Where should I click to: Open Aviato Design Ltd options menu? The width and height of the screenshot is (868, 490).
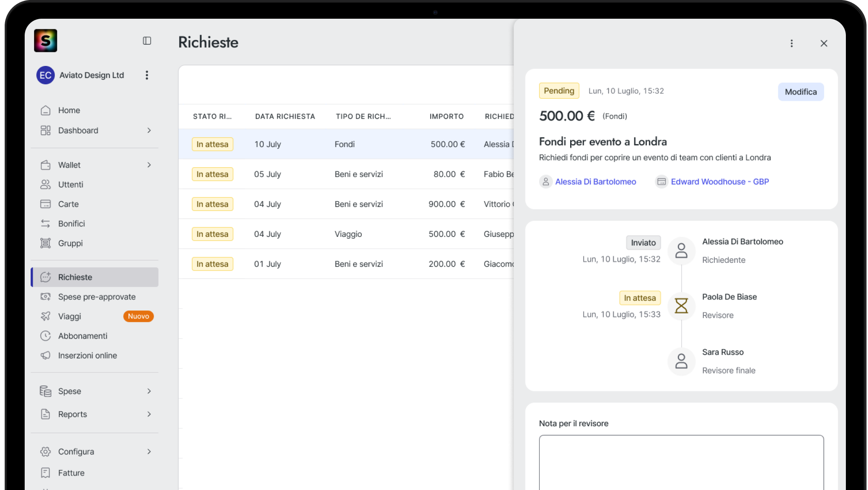coord(147,75)
